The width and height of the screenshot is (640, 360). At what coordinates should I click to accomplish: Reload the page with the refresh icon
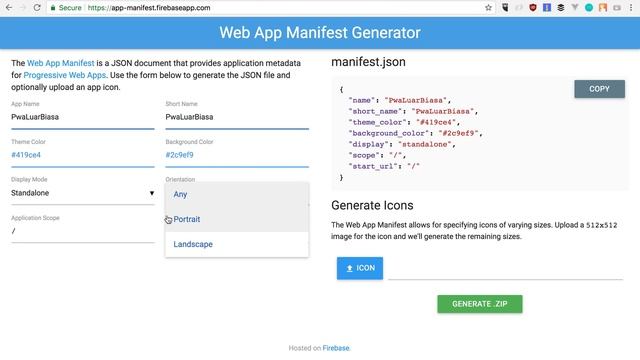tap(37, 7)
